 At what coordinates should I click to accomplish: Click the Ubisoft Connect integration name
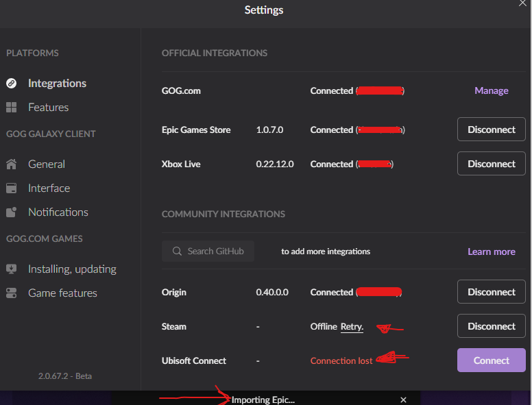point(194,360)
